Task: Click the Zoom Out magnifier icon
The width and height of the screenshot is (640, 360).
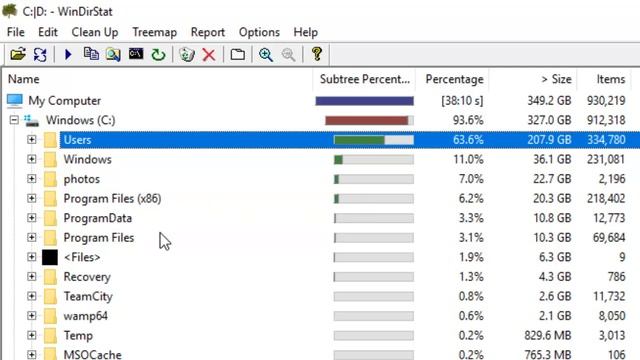Action: tap(289, 54)
